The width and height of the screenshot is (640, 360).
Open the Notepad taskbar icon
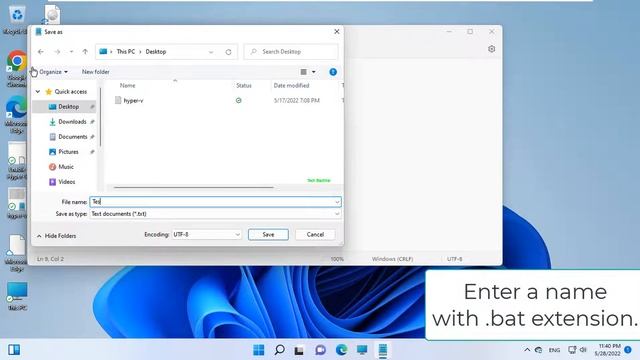coord(382,350)
